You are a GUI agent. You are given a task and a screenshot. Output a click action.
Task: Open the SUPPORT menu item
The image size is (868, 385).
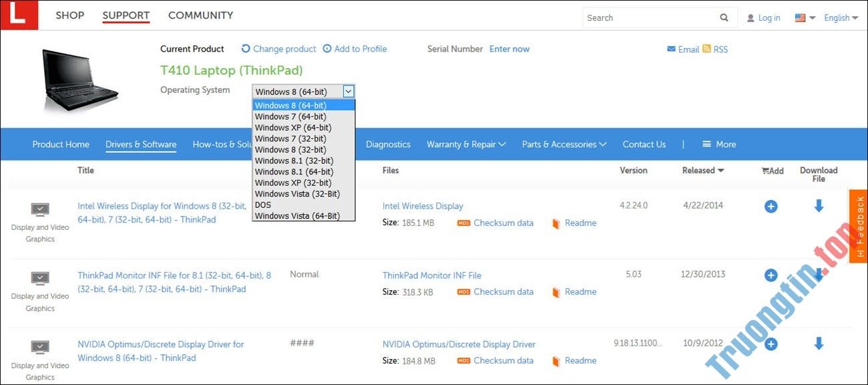pyautogui.click(x=126, y=15)
